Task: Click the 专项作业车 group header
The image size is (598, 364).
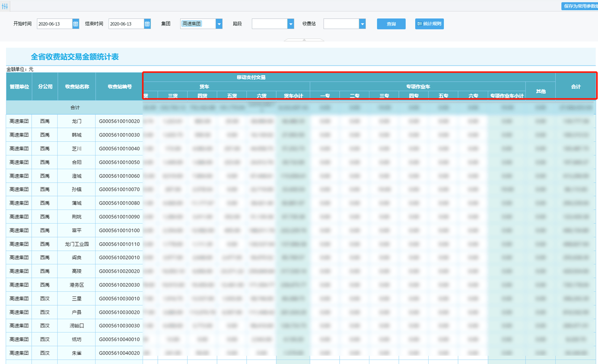Action: 418,86
